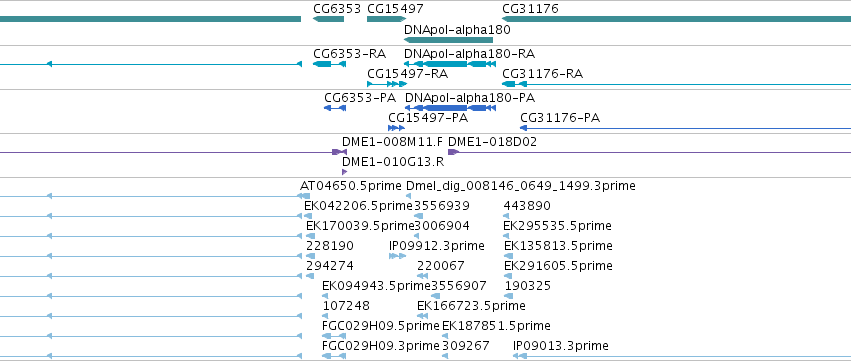
Task: Select the DNApol-alpha180-PA protein feature
Action: 450,108
